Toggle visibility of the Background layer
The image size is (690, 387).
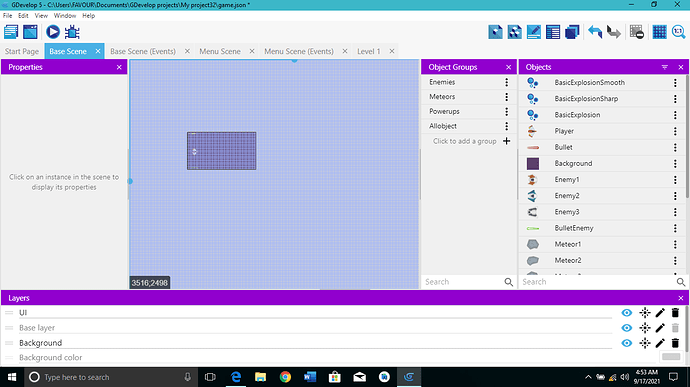pyautogui.click(x=627, y=343)
